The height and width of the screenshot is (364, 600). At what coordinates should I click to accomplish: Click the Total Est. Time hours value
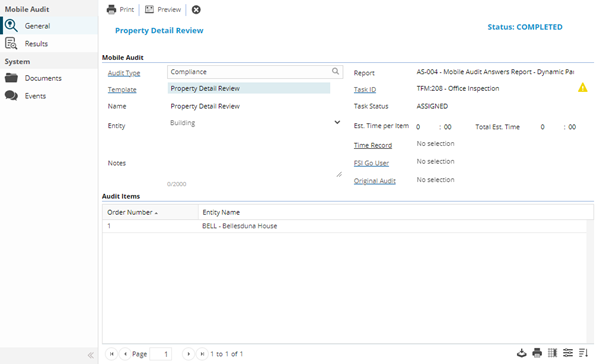(542, 127)
